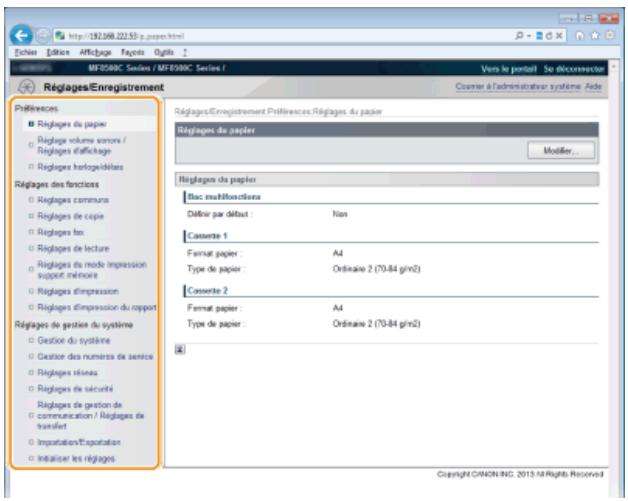This screenshot has height=501, width=628.
Task: Click the Cassette 2 section heading
Action: (207, 291)
